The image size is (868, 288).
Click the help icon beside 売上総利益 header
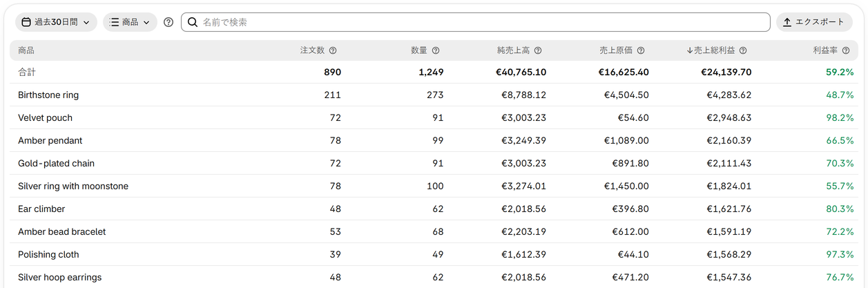[x=743, y=50]
